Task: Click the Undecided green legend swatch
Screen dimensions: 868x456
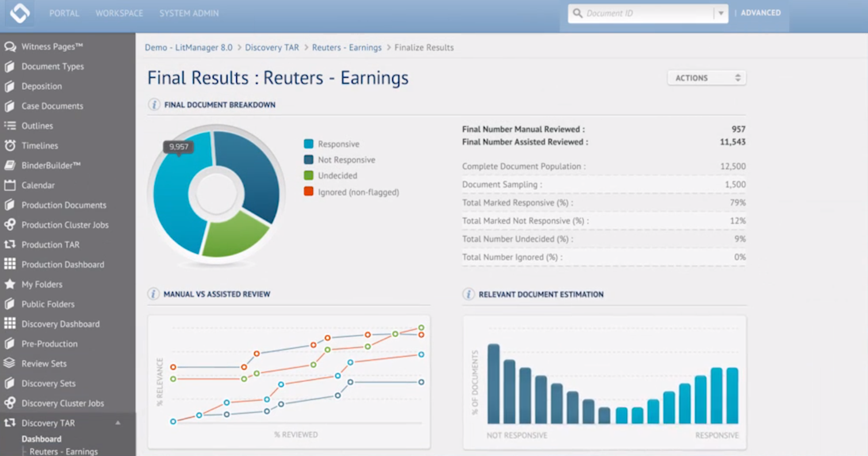Action: click(x=308, y=176)
